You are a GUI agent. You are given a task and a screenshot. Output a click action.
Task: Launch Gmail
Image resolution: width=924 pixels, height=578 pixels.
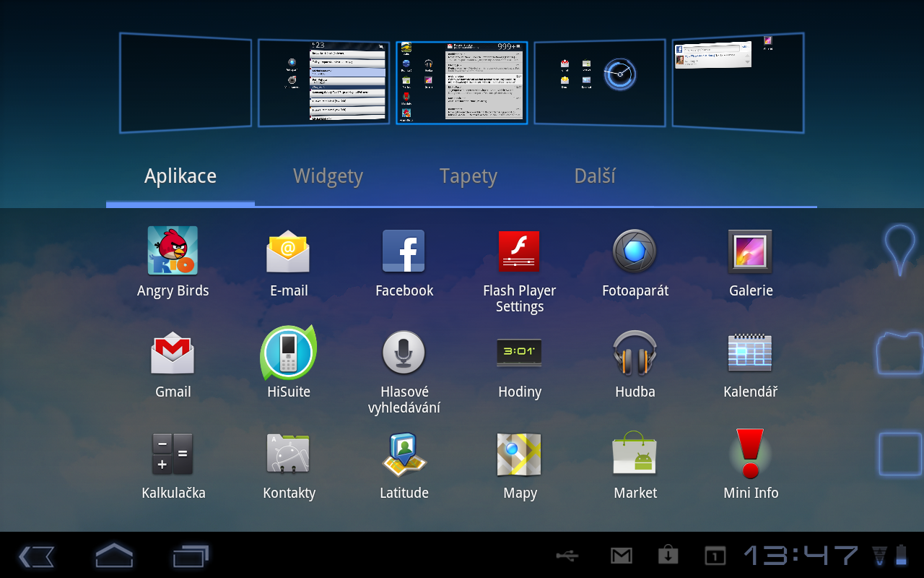(173, 353)
